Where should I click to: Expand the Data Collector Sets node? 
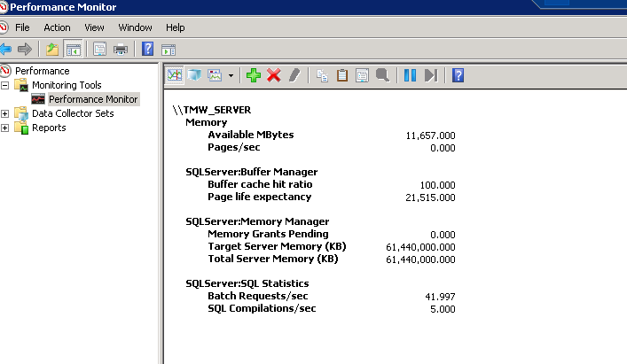4,113
